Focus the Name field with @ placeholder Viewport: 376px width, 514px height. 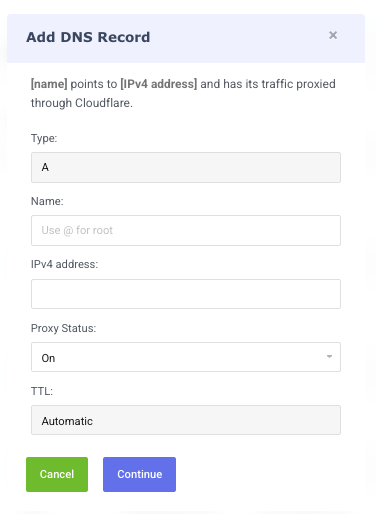click(186, 230)
